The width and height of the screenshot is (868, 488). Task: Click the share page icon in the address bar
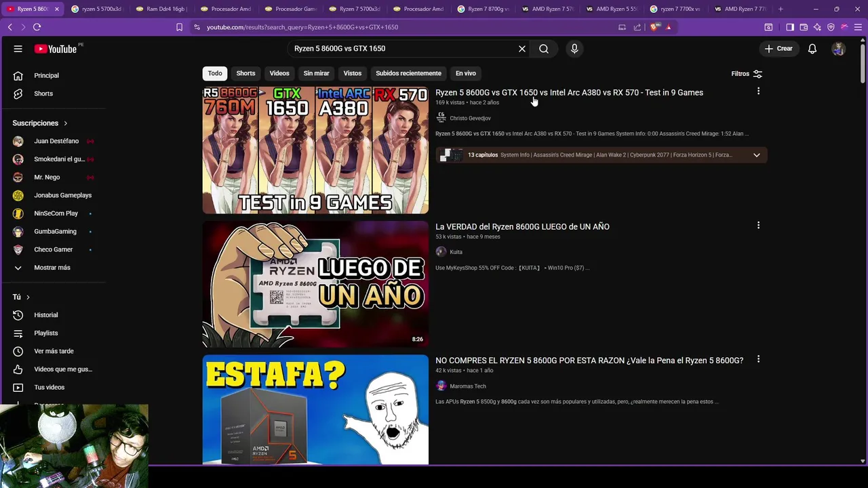coord(637,27)
